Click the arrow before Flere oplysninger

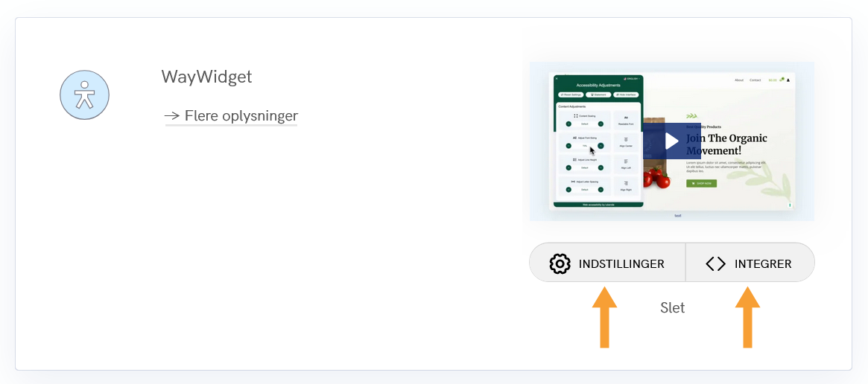coord(172,116)
